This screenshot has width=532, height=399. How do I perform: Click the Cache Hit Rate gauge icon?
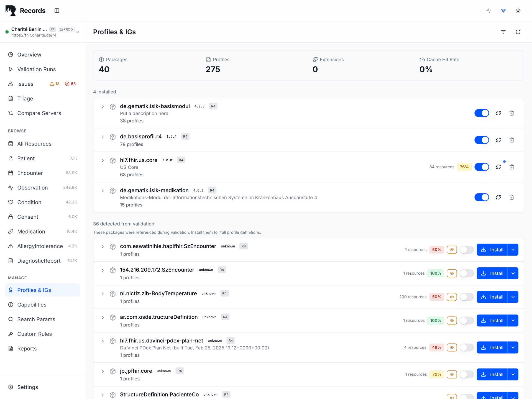[x=422, y=60]
